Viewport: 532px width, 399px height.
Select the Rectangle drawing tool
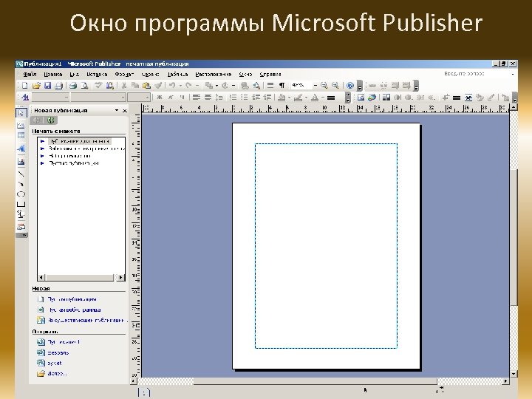tap(21, 204)
